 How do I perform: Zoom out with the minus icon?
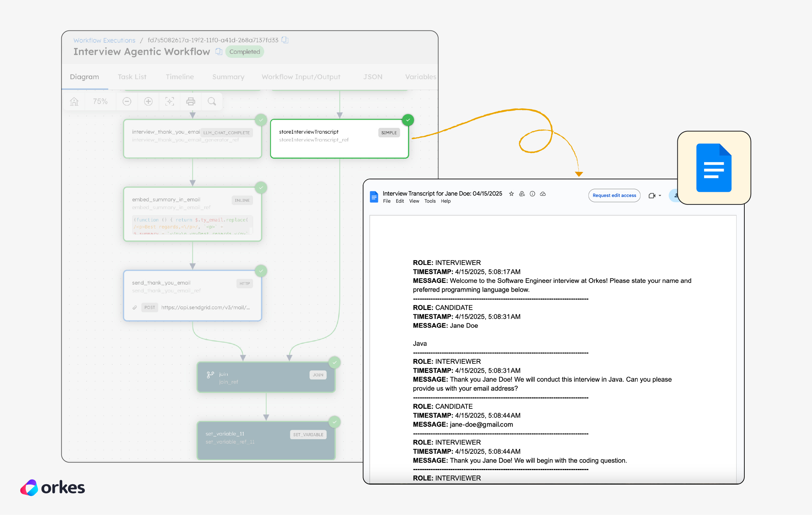127,102
